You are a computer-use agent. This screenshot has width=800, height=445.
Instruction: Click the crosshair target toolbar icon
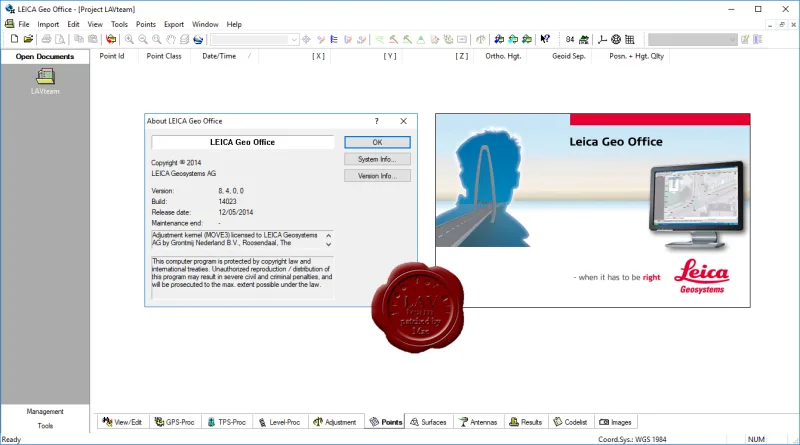306,39
